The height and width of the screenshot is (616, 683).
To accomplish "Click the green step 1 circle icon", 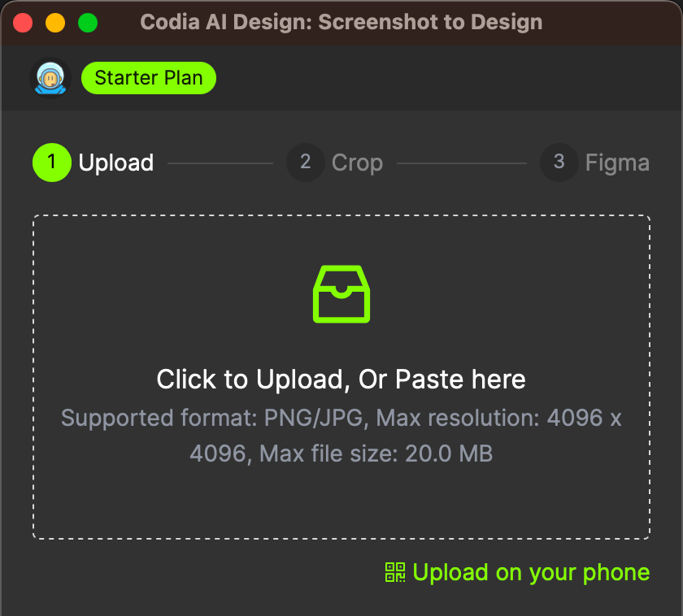I will tap(51, 162).
